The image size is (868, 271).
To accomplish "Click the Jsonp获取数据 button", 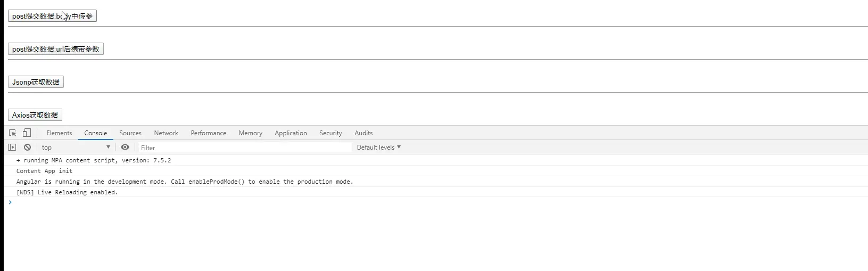I will [36, 82].
